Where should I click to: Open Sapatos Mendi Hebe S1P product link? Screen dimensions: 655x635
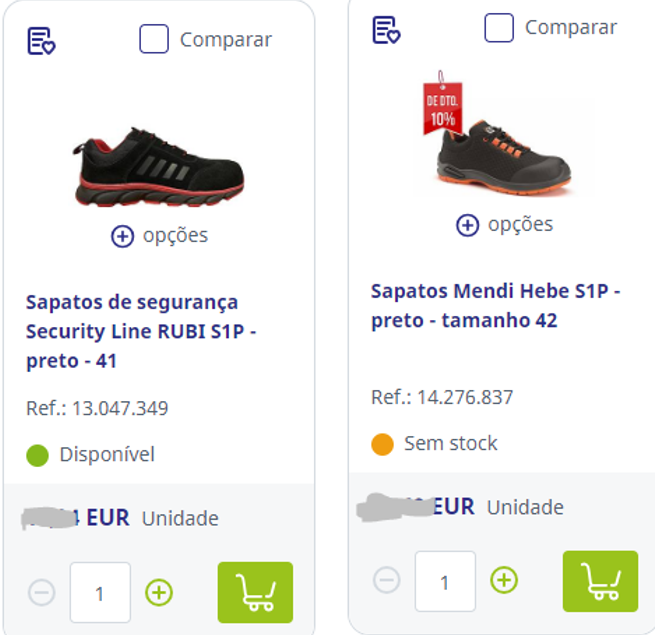pos(495,306)
